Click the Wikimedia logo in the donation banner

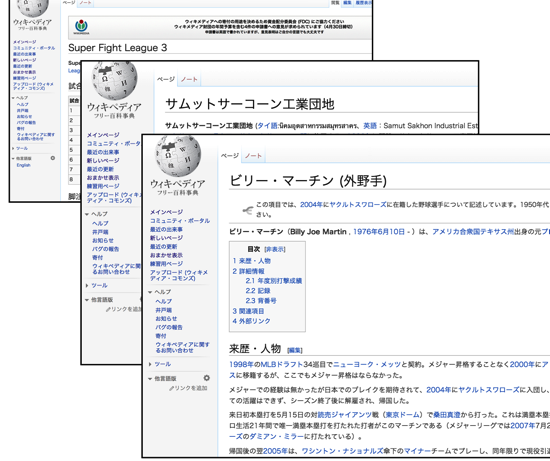81,27
